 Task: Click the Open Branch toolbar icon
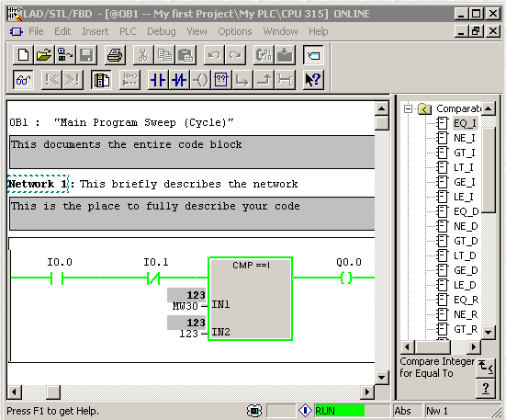(x=242, y=80)
